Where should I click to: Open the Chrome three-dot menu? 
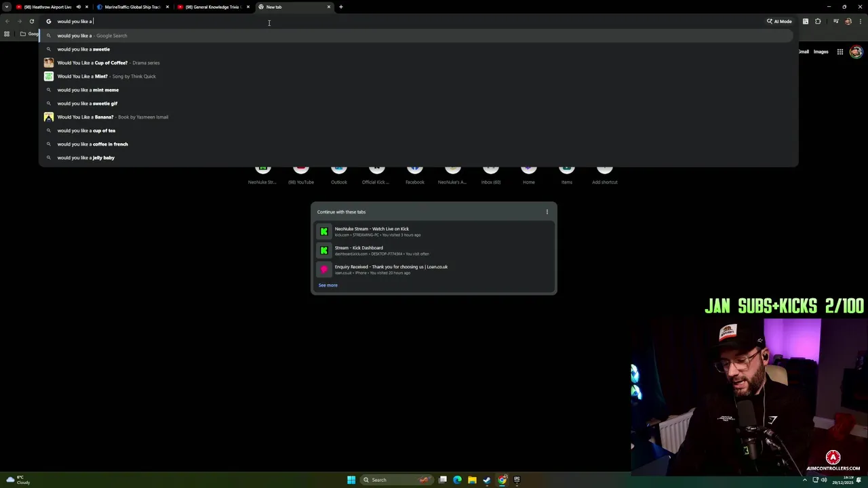pyautogui.click(x=860, y=21)
